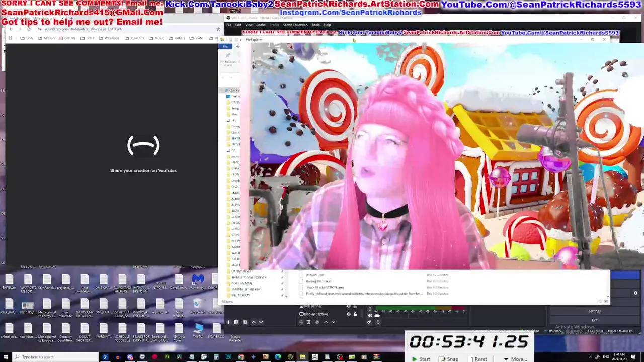The height and width of the screenshot is (362, 644).
Task: Start the stopwatch timer
Action: (x=421, y=359)
